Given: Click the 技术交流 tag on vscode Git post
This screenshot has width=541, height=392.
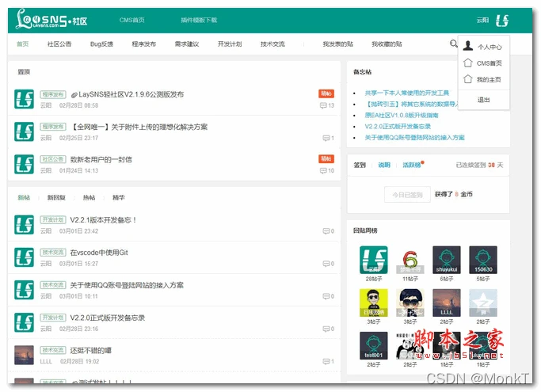Looking at the screenshot, I should (53, 253).
